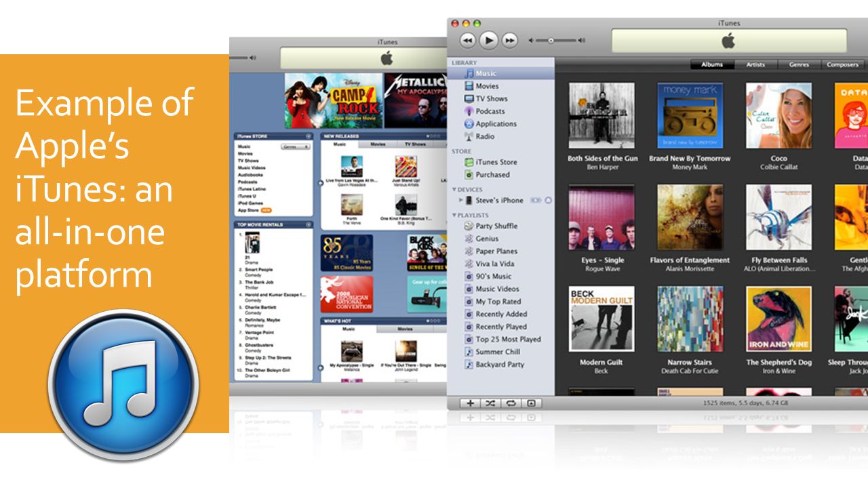Select the Steve's iPhone device icon

pos(469,201)
